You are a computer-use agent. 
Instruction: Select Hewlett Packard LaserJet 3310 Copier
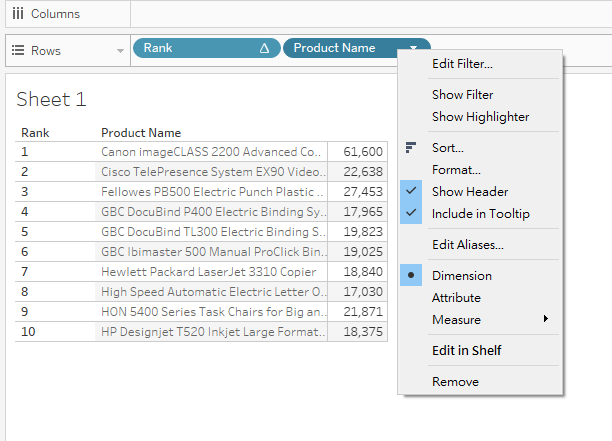212,272
